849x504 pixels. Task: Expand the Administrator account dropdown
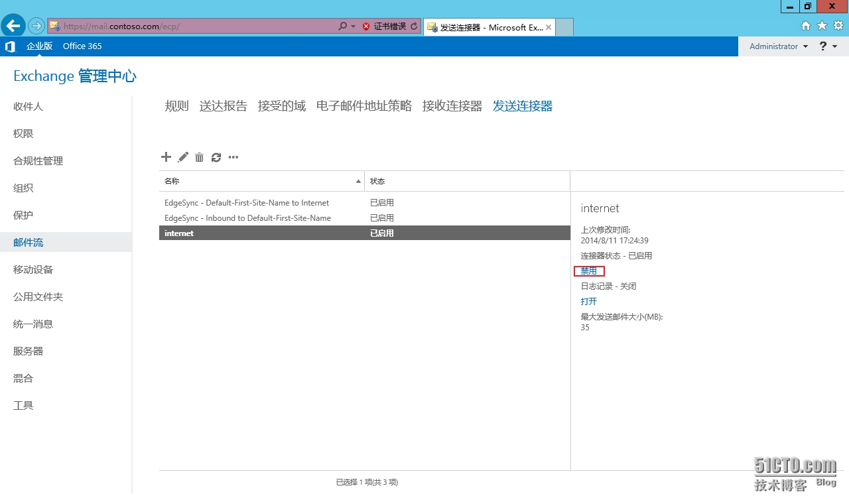click(x=779, y=46)
